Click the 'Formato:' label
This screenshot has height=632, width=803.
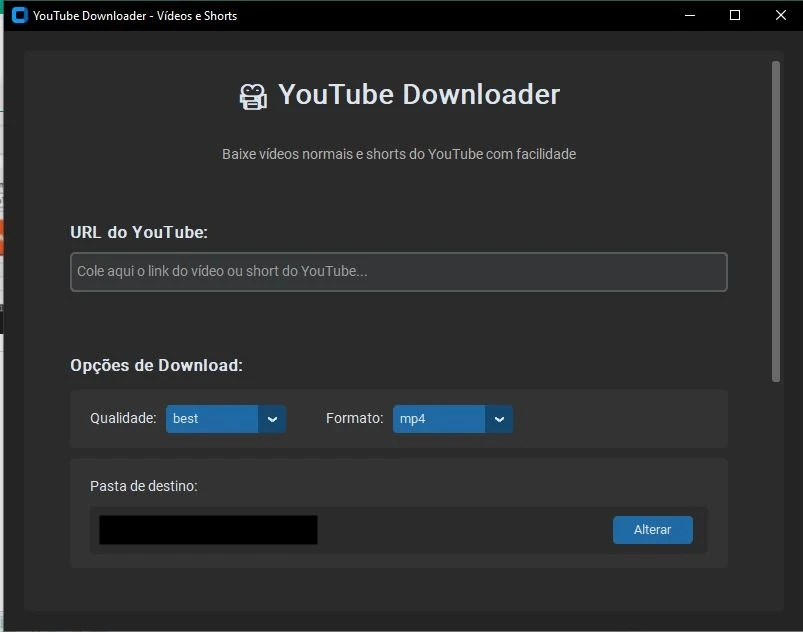(x=354, y=419)
